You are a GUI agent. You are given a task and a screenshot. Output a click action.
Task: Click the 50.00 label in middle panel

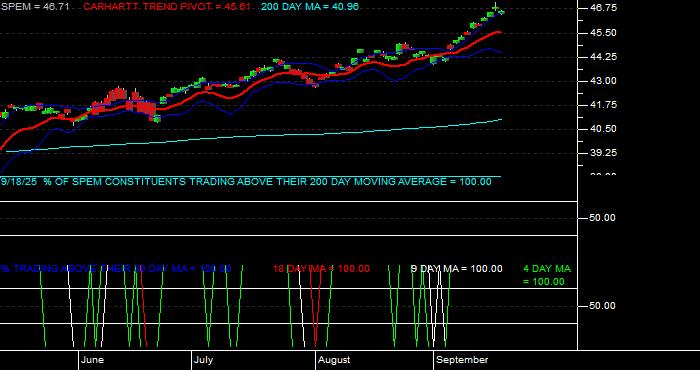pos(602,218)
